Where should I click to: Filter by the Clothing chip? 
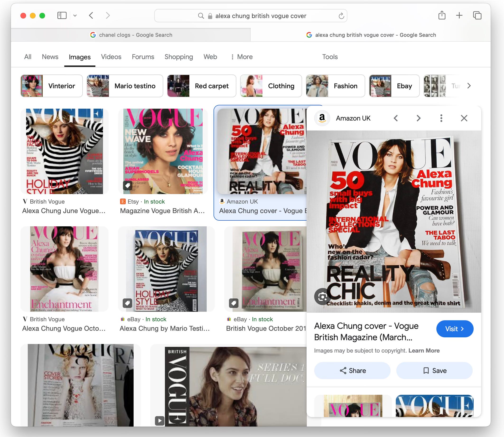coord(271,86)
